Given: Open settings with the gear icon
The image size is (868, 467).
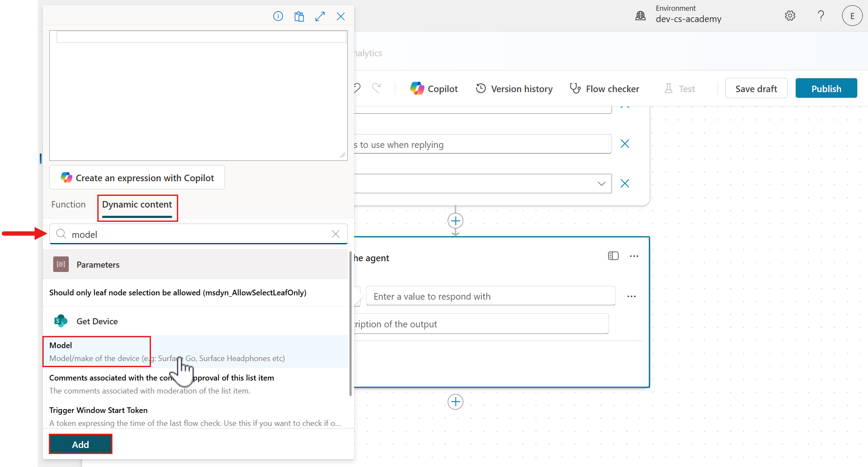Looking at the screenshot, I should tap(790, 15).
